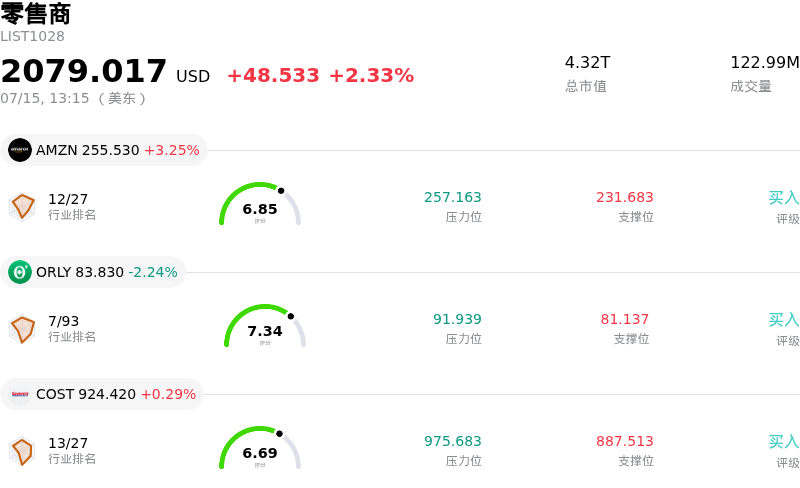Open AMZN radar chart industry rank icon

pos(22,207)
